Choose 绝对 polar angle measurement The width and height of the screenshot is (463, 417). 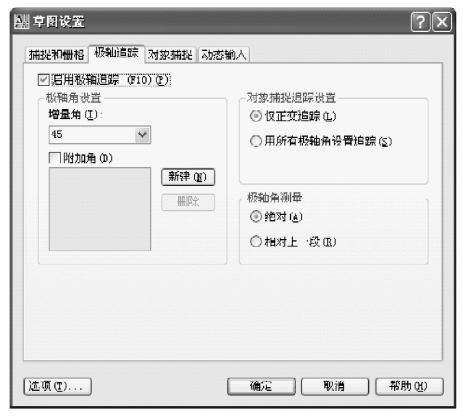(256, 217)
